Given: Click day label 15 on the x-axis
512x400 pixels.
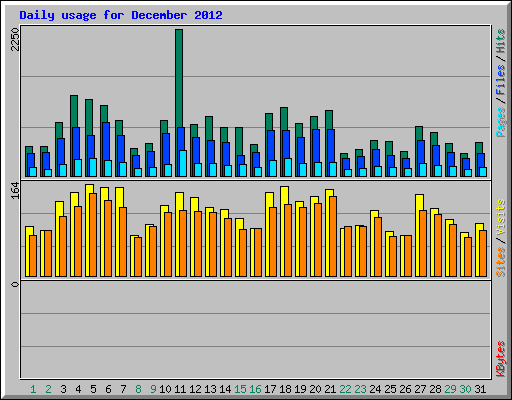Looking at the screenshot, I should [x=240, y=389].
